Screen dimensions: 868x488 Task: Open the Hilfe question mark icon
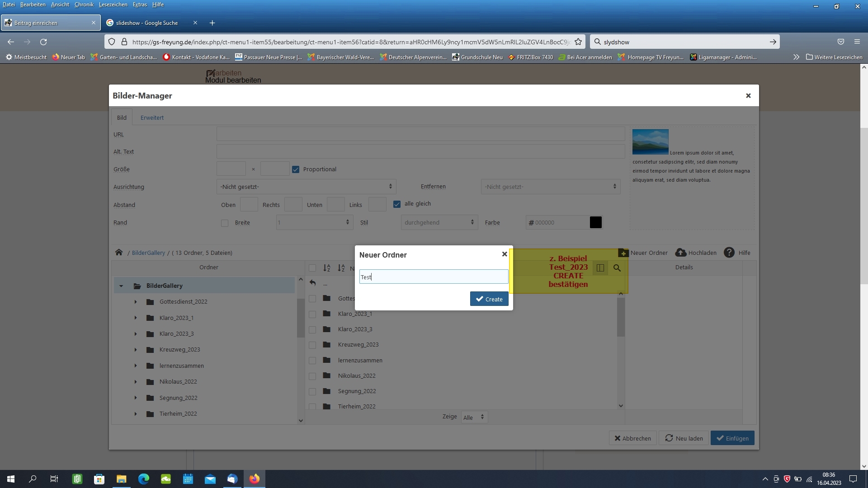(729, 253)
